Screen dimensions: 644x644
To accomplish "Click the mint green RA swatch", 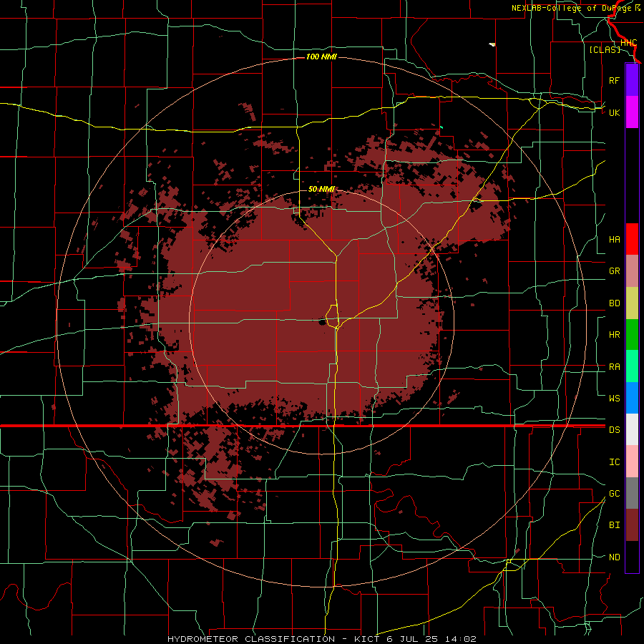I will tap(632, 366).
